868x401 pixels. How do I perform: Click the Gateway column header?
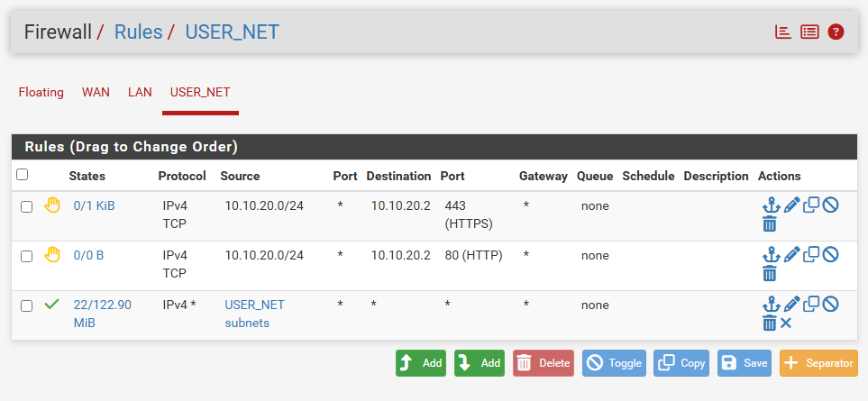[x=543, y=176]
